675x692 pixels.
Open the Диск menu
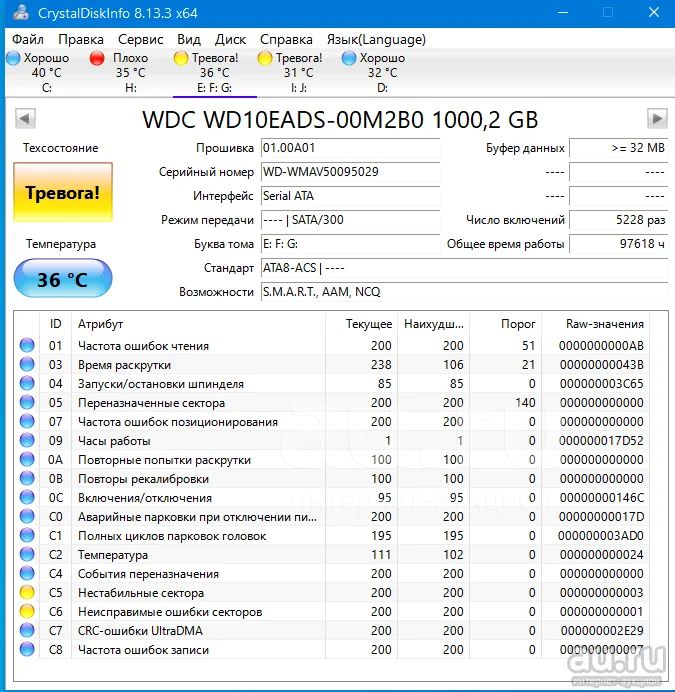click(x=230, y=39)
